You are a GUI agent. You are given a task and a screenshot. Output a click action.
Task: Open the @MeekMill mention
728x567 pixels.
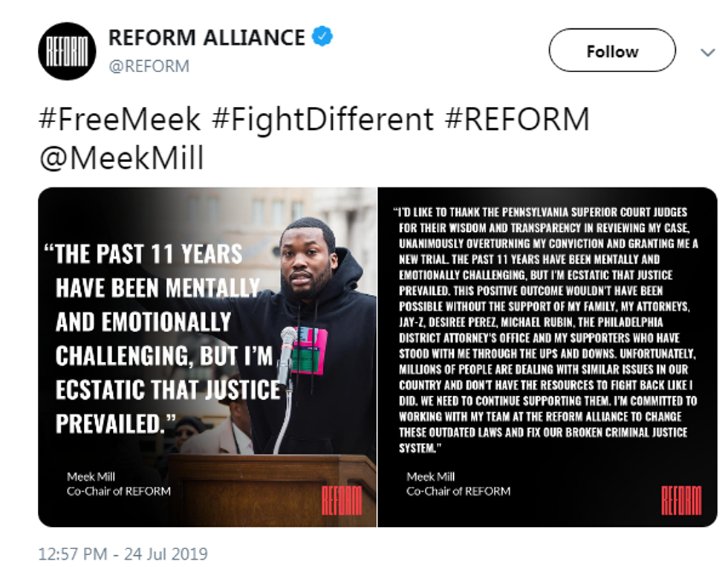click(121, 158)
